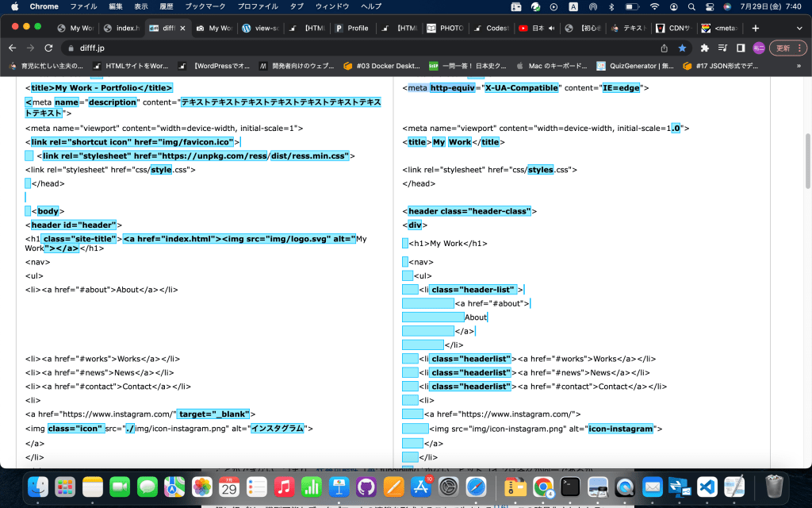Toggle the Chrome side panel icon
Screen dimensions: 812x508
coord(740,48)
